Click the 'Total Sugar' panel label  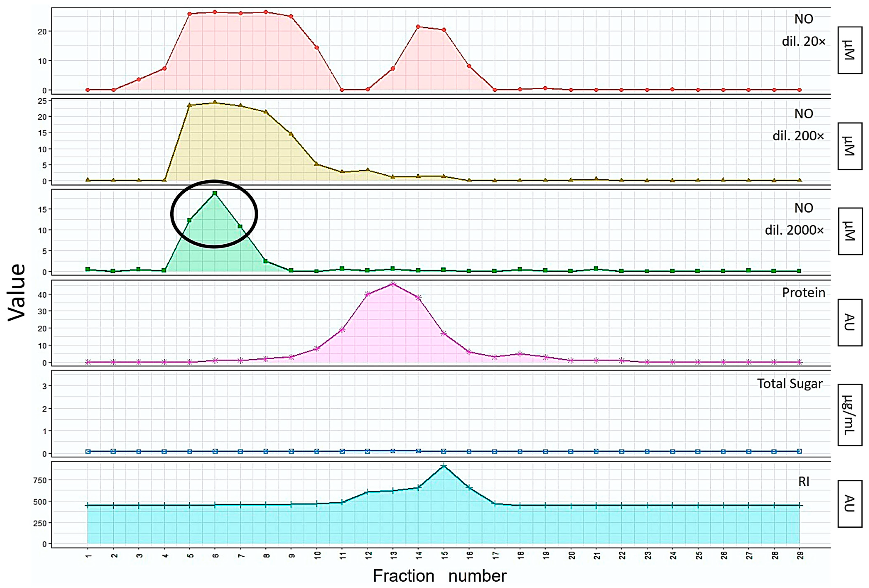click(x=790, y=383)
